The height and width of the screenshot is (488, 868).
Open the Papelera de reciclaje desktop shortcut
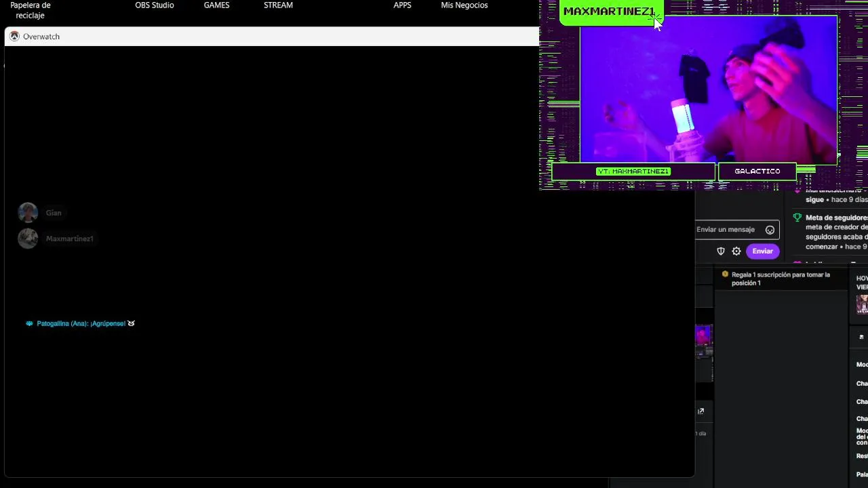[x=30, y=9]
